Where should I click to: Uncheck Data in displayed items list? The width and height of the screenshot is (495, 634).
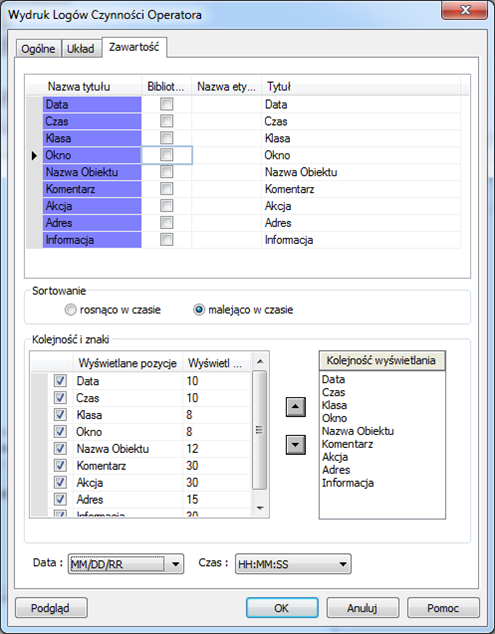[60, 381]
